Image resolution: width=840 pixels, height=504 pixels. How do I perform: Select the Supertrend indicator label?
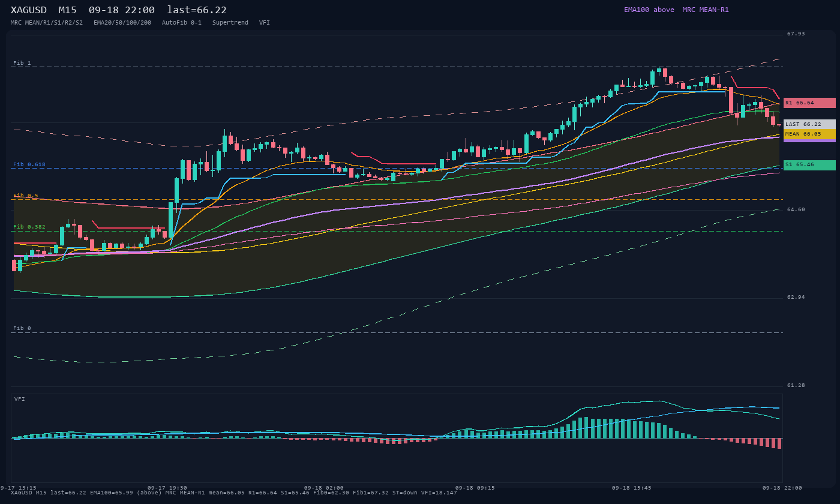(x=230, y=23)
